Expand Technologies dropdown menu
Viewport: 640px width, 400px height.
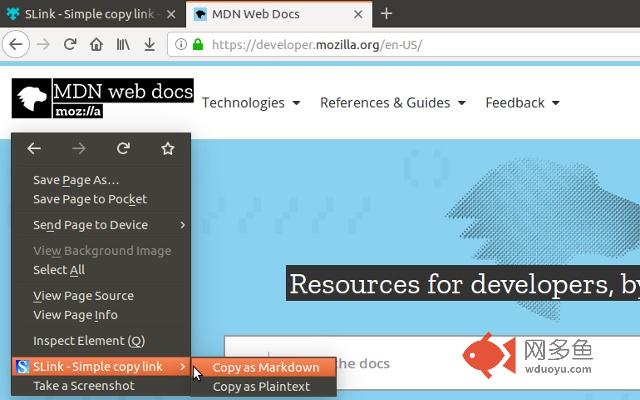(251, 103)
